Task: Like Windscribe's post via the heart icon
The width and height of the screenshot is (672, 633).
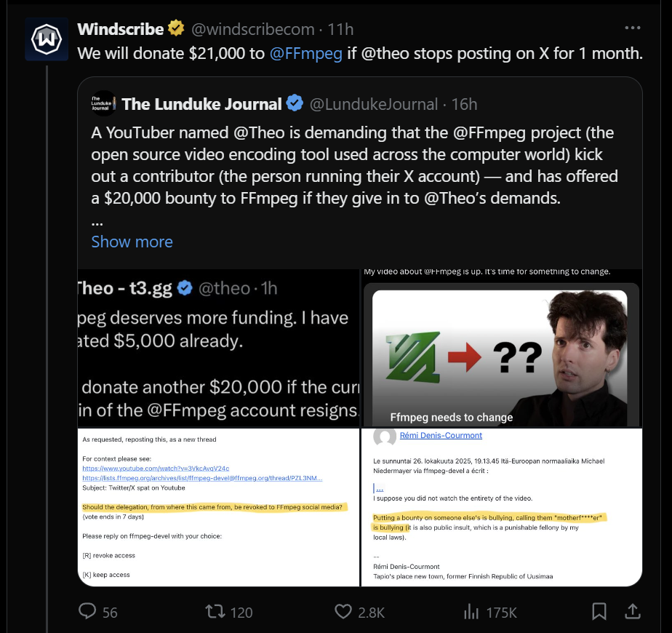Action: (343, 612)
